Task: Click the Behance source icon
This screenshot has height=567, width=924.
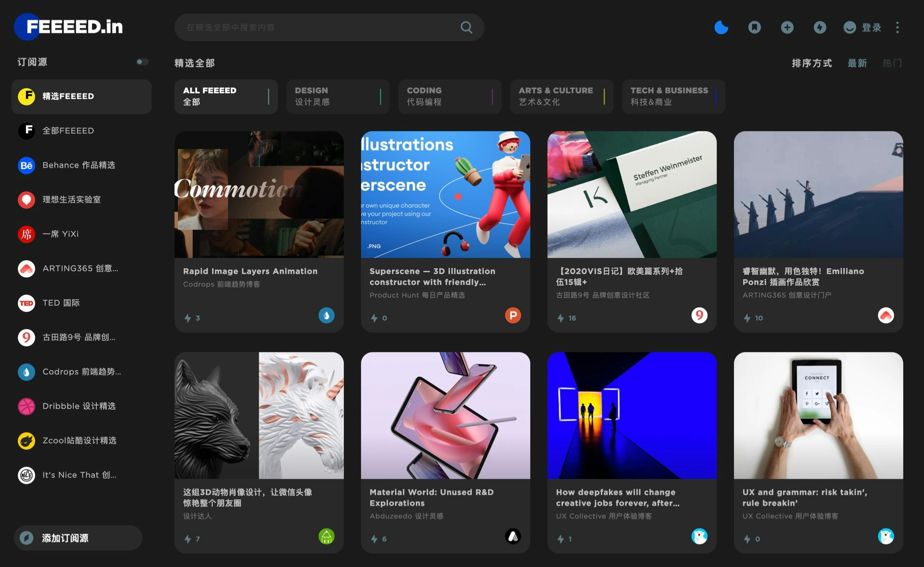Action: [x=27, y=165]
